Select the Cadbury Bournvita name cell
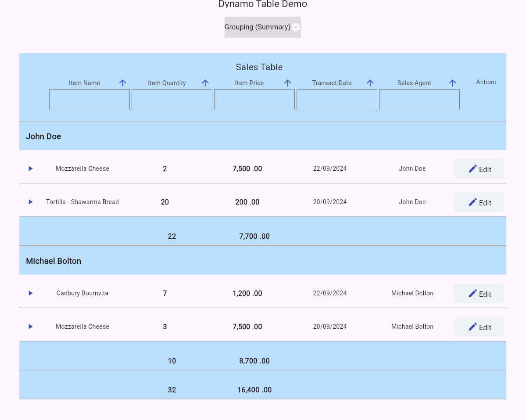 [x=82, y=293]
